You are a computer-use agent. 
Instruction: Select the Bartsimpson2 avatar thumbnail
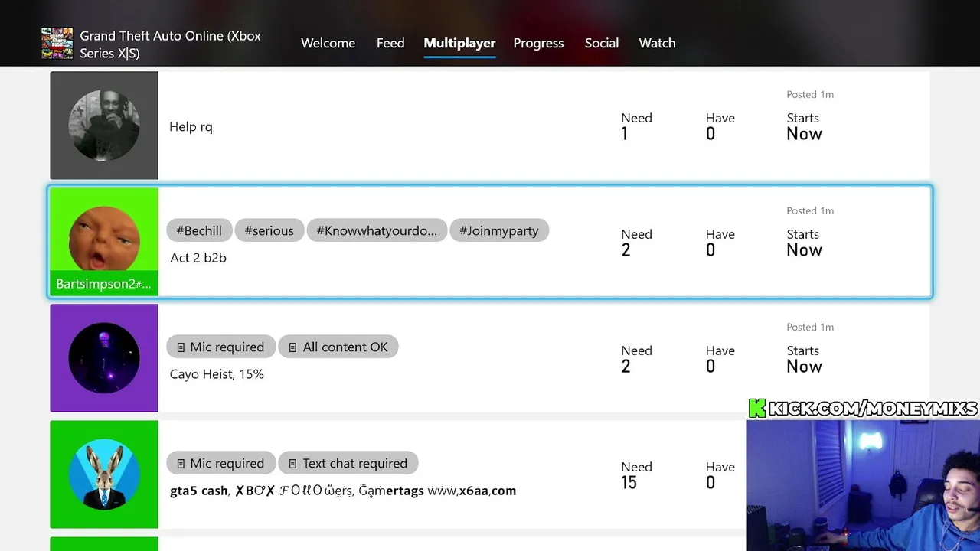[104, 242]
